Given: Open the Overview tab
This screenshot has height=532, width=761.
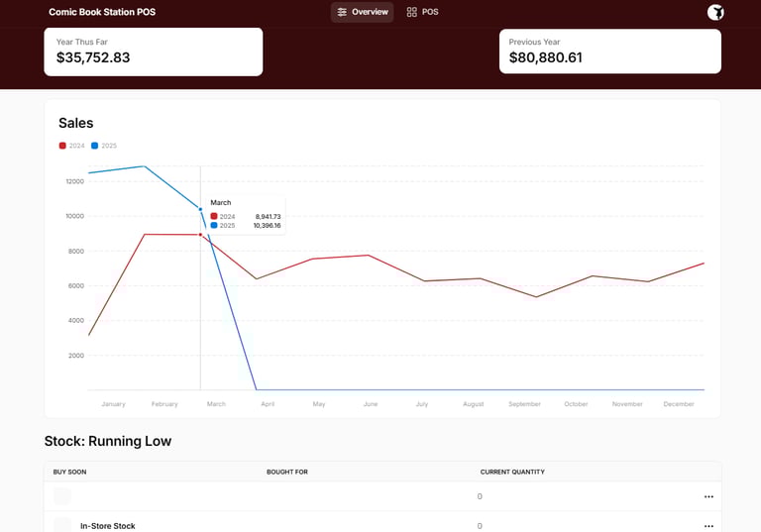Looking at the screenshot, I should 363,12.
